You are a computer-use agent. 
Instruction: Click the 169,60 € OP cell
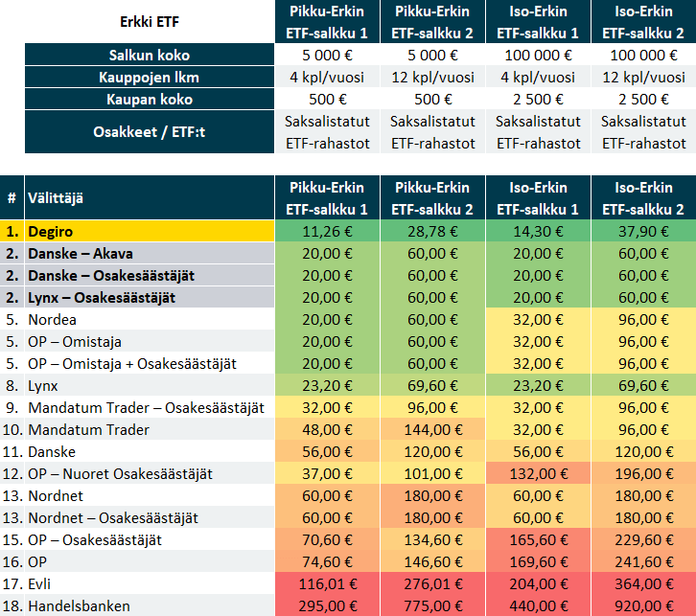point(538,562)
